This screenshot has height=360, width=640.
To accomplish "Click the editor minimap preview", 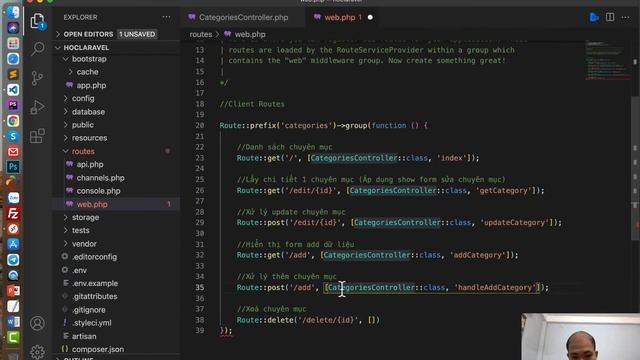I will click(607, 60).
